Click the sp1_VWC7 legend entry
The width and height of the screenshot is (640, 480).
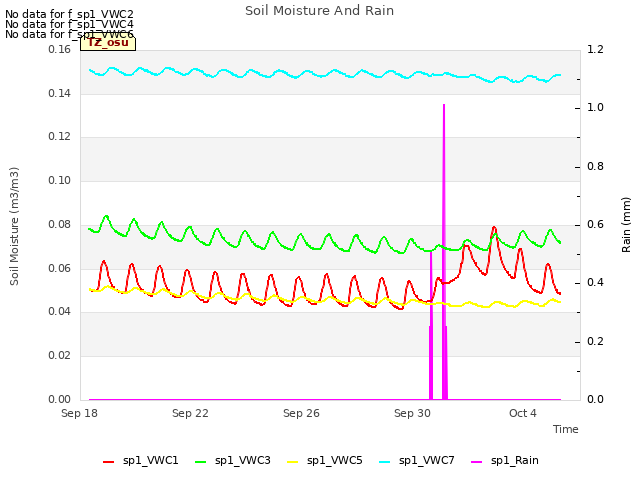[x=417, y=461]
